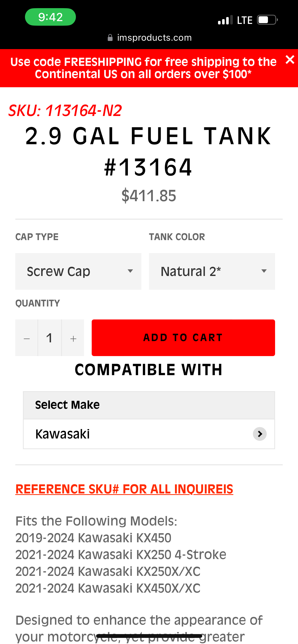
Task: Tap the padlock icon beside imsproducts.com
Action: pyautogui.click(x=110, y=37)
